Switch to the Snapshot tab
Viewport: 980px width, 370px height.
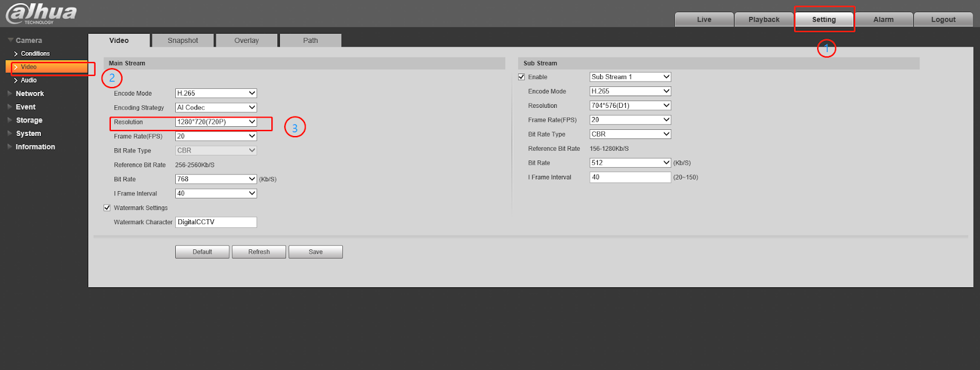183,40
